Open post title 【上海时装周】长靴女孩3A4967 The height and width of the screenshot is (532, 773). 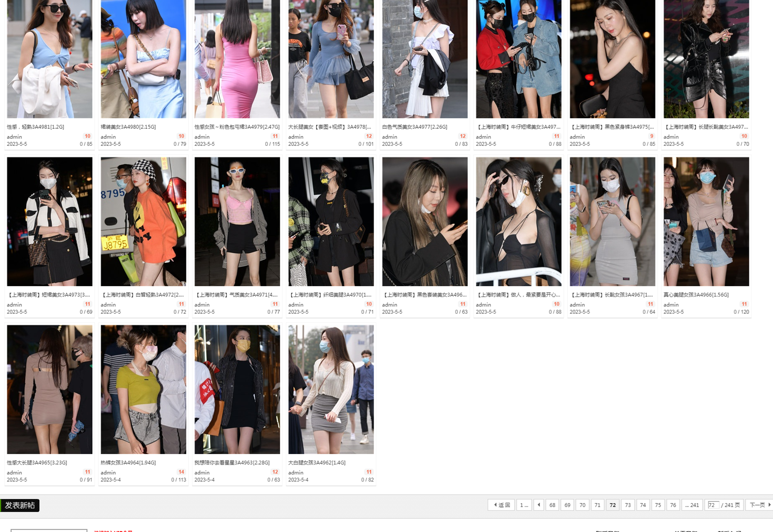[612, 295]
